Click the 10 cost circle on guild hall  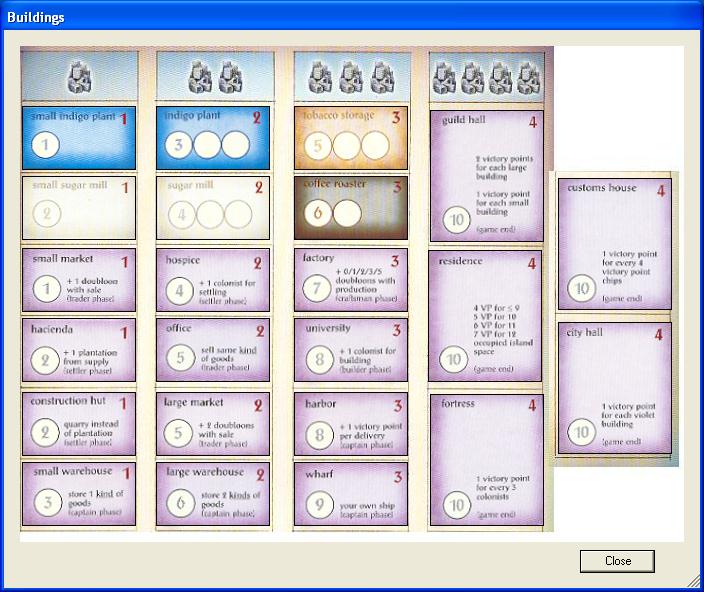click(x=457, y=220)
